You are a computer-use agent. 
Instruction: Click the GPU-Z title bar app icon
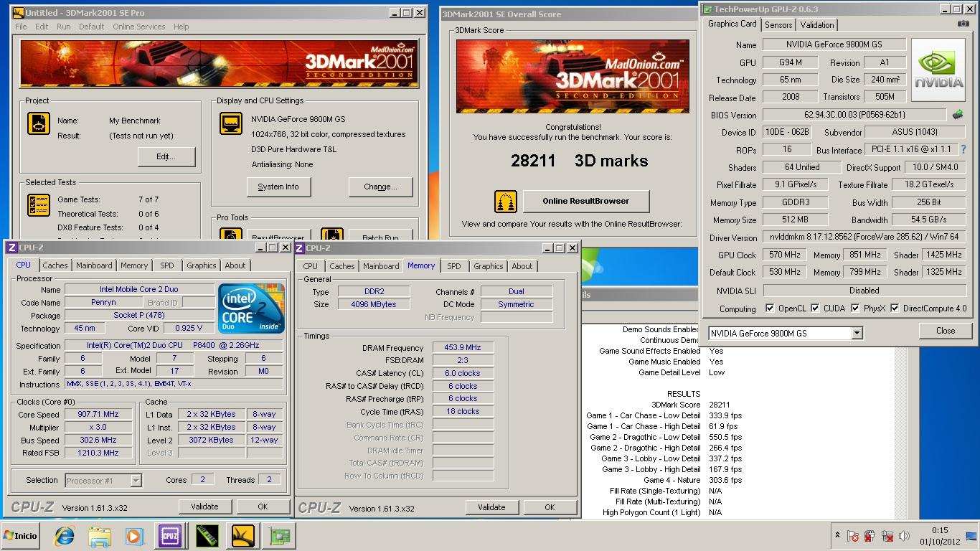point(707,9)
